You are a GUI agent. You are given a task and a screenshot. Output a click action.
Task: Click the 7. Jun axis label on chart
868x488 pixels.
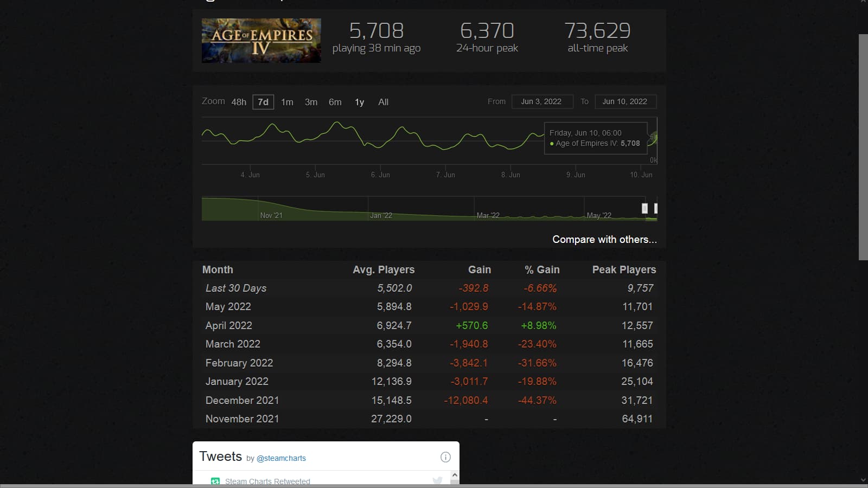coord(445,175)
